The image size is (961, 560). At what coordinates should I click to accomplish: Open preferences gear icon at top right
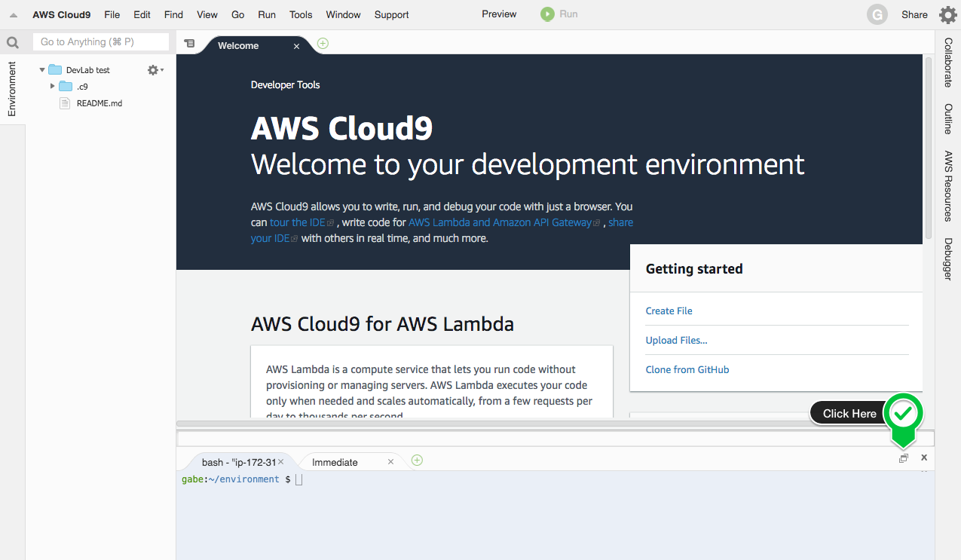(x=947, y=14)
